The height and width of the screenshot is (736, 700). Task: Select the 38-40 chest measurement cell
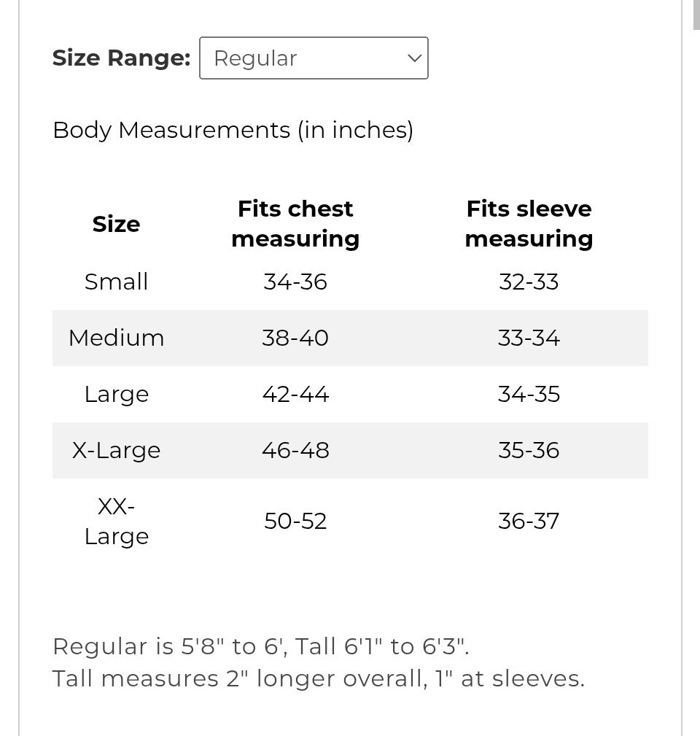click(x=295, y=338)
